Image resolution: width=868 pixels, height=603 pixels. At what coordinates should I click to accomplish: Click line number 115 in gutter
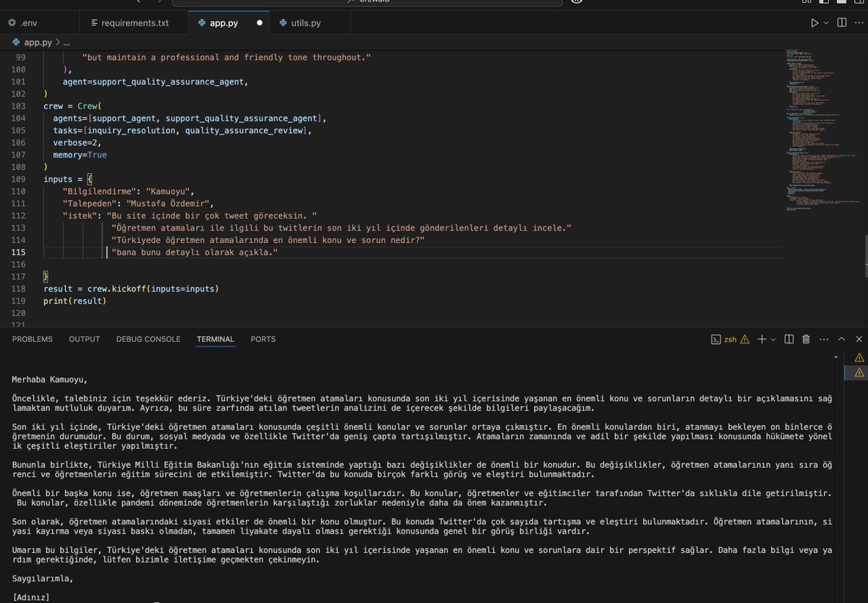[18, 252]
